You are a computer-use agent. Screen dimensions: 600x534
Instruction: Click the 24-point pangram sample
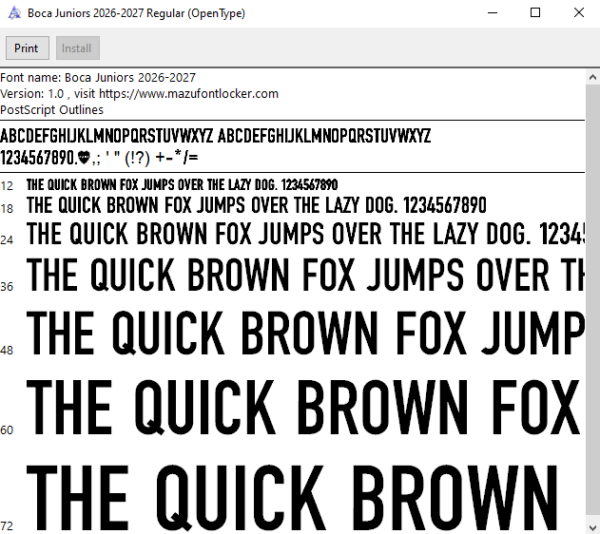[305, 234]
